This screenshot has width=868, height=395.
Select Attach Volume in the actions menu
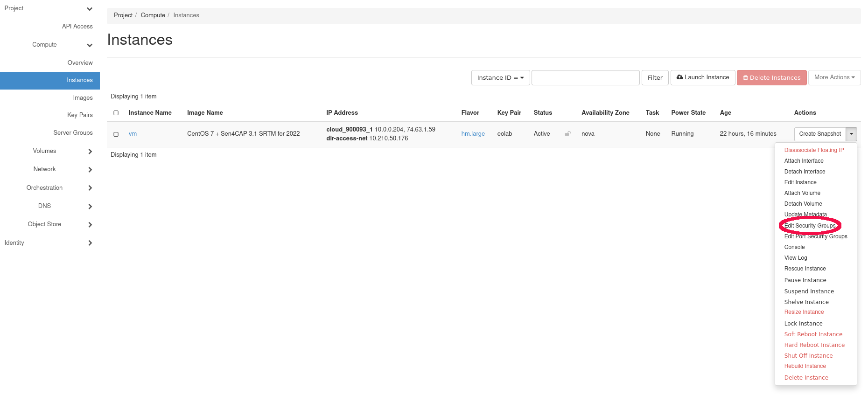[x=802, y=193]
